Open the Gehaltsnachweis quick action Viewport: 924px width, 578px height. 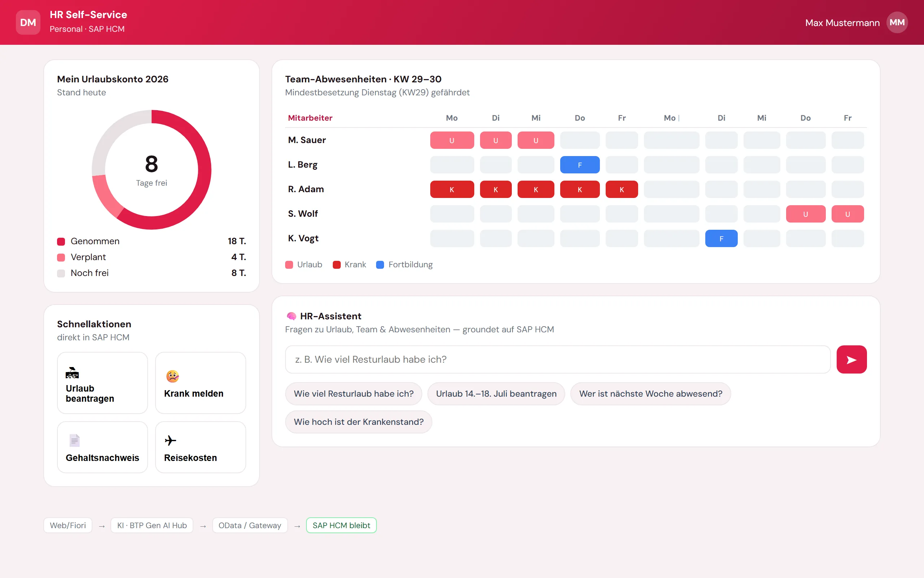[x=103, y=447]
